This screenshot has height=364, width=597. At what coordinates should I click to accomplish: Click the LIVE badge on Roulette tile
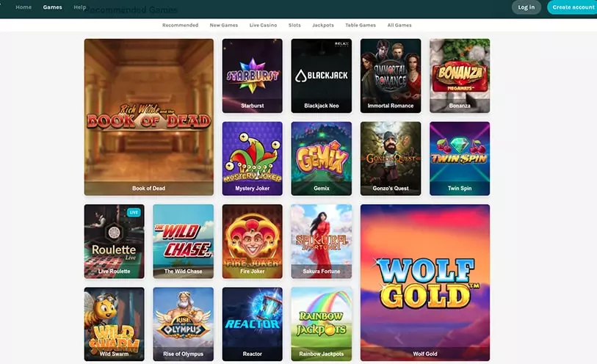[134, 212]
